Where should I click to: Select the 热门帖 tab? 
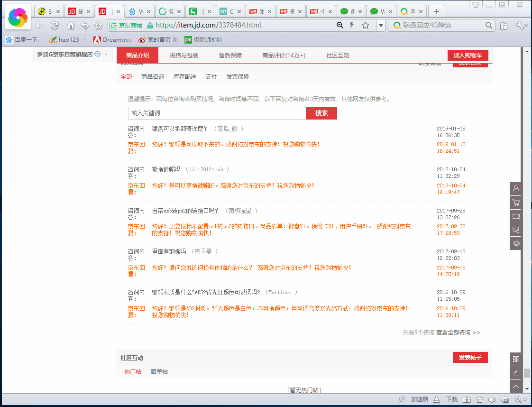[x=133, y=372]
